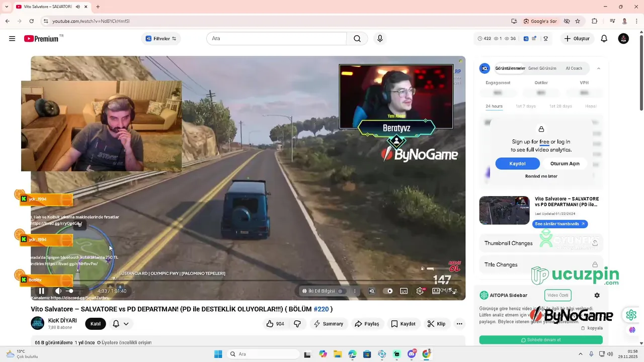The width and height of the screenshot is (644, 362).
Task: Bookmark this page with the star
Action: (x=578, y=21)
